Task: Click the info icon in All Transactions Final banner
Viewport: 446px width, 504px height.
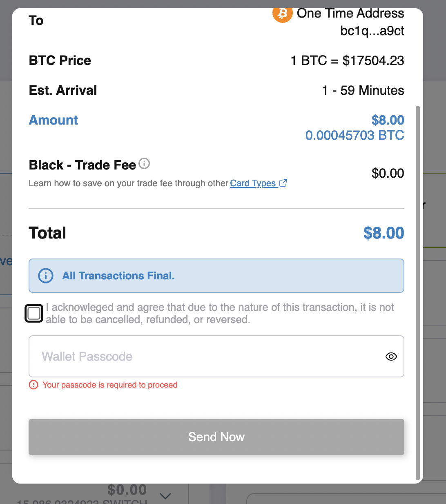Action: point(46,276)
